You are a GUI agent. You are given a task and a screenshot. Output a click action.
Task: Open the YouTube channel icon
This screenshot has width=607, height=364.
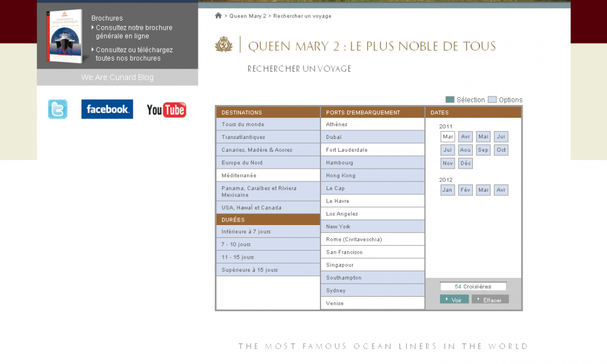point(166,110)
